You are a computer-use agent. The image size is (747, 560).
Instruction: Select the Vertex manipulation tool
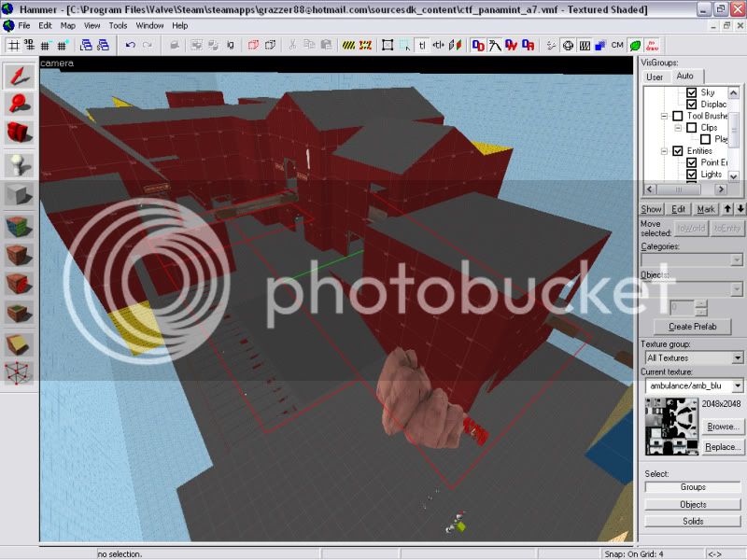tap(19, 373)
